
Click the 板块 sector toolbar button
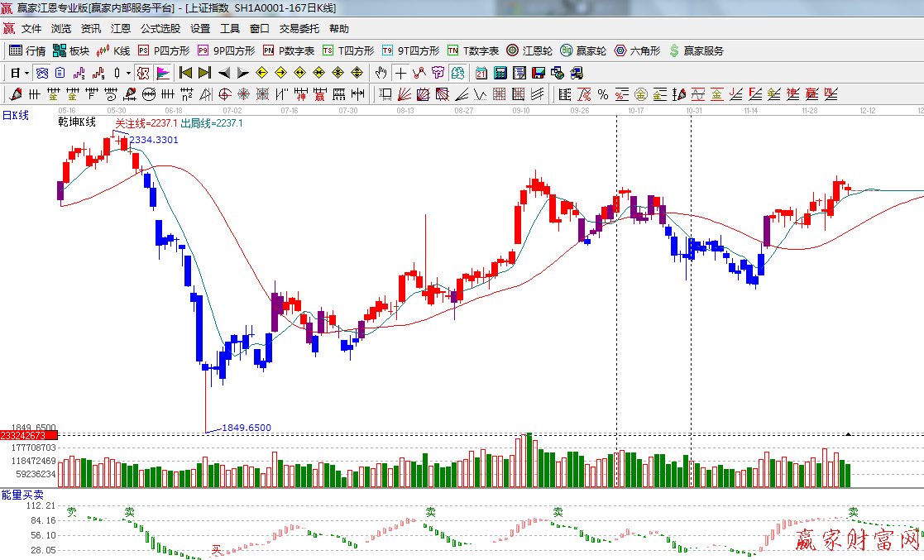(71, 50)
